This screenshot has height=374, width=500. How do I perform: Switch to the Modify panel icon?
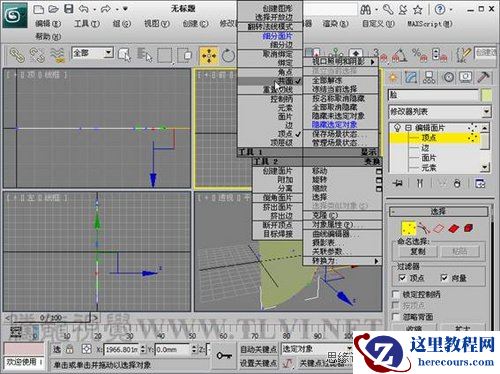pos(411,78)
